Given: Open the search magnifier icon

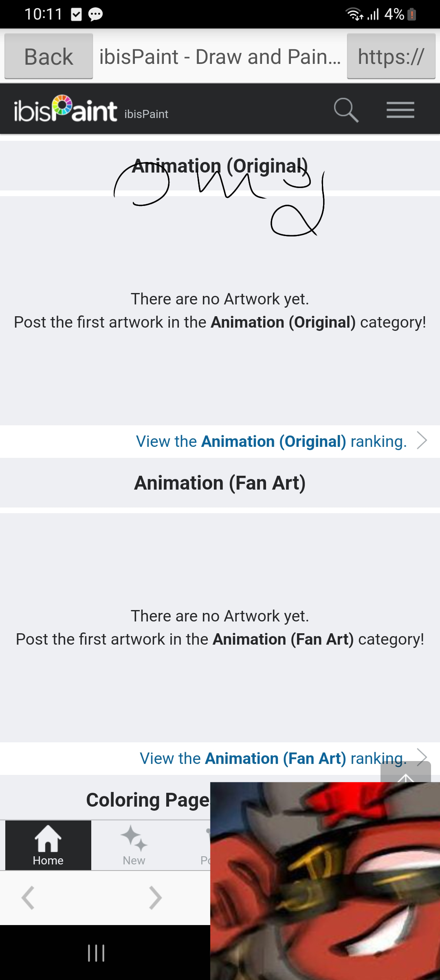Looking at the screenshot, I should click(346, 110).
